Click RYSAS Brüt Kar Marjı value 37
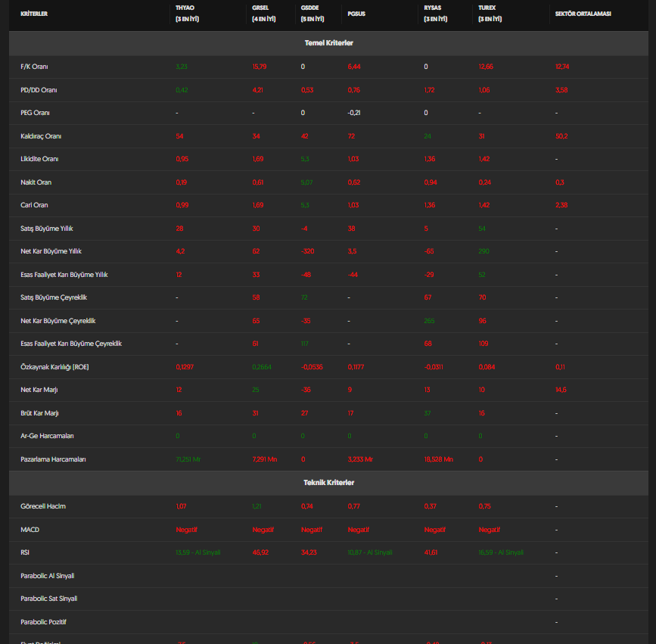This screenshot has height=644, width=656. click(427, 413)
